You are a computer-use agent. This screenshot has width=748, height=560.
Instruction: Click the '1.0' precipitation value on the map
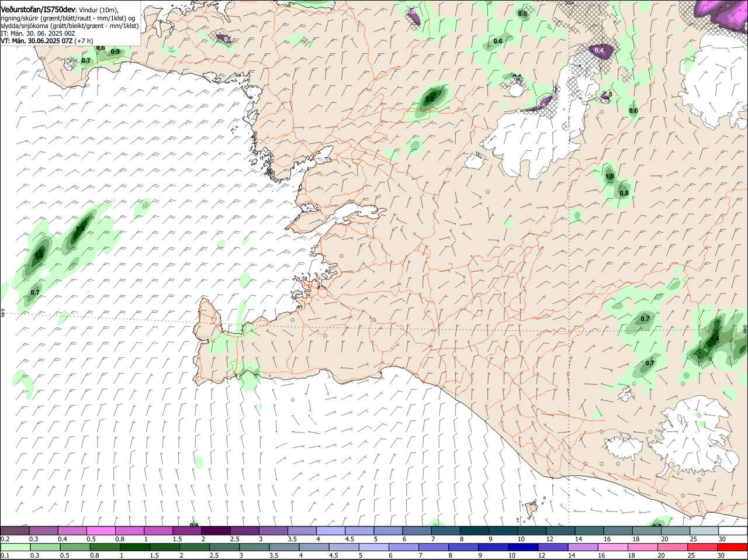(610, 177)
